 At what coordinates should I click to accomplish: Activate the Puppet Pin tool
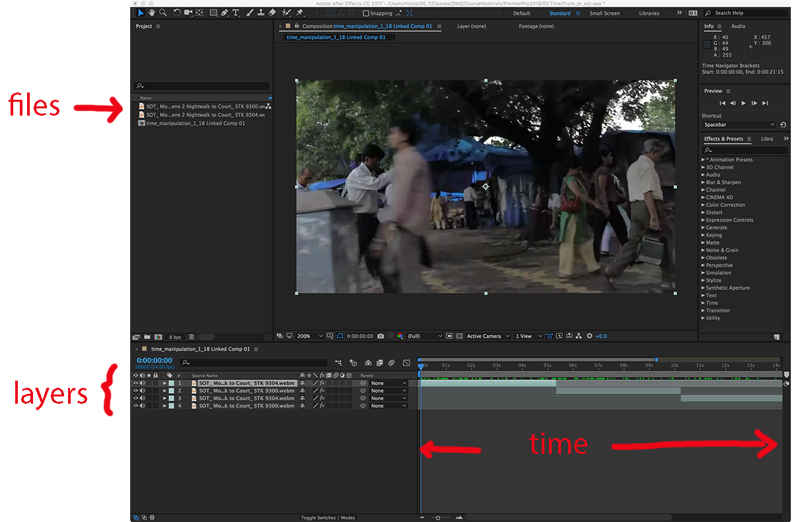(300, 13)
